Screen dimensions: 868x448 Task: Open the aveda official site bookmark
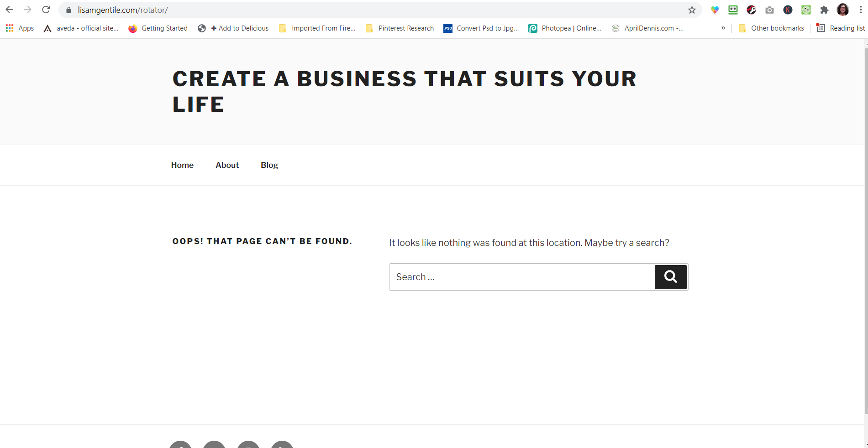click(x=81, y=28)
